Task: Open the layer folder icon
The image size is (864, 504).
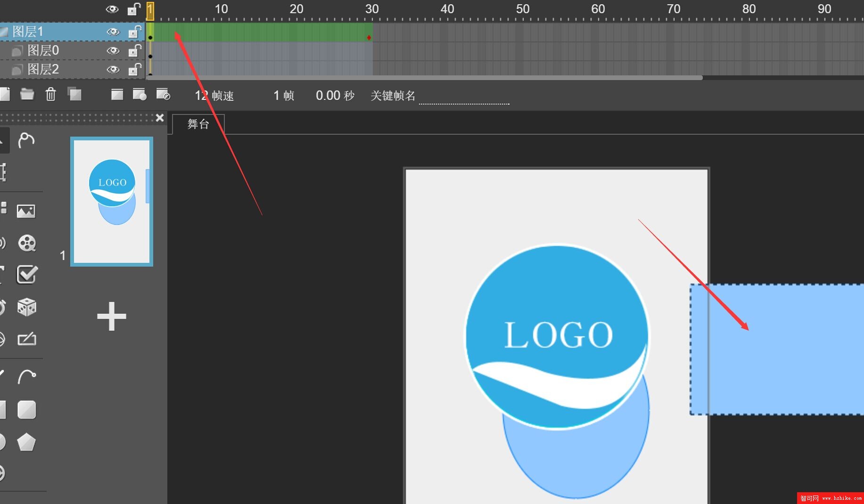Action: pyautogui.click(x=27, y=95)
